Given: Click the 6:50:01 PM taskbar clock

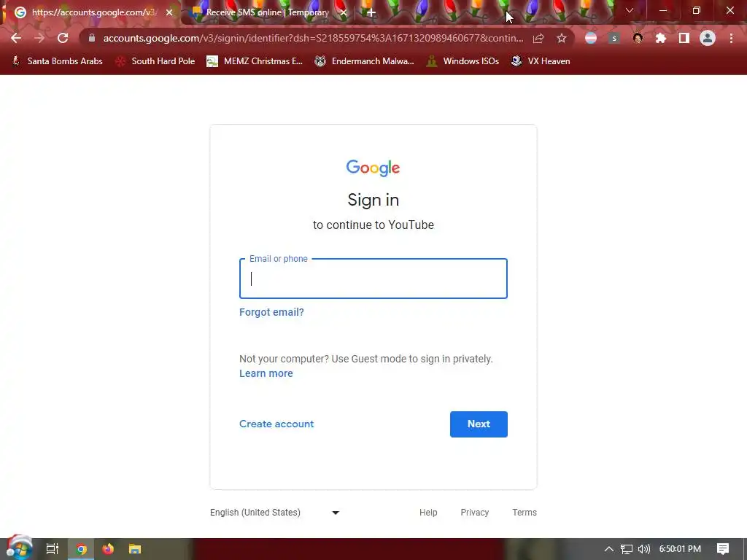Looking at the screenshot, I should pos(680,549).
